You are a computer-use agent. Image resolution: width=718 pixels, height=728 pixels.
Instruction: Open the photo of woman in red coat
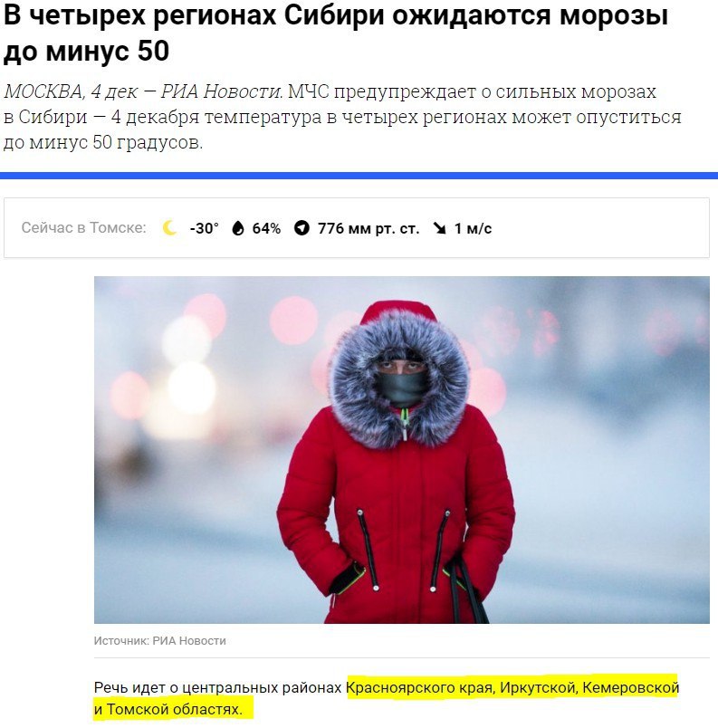pyautogui.click(x=402, y=450)
